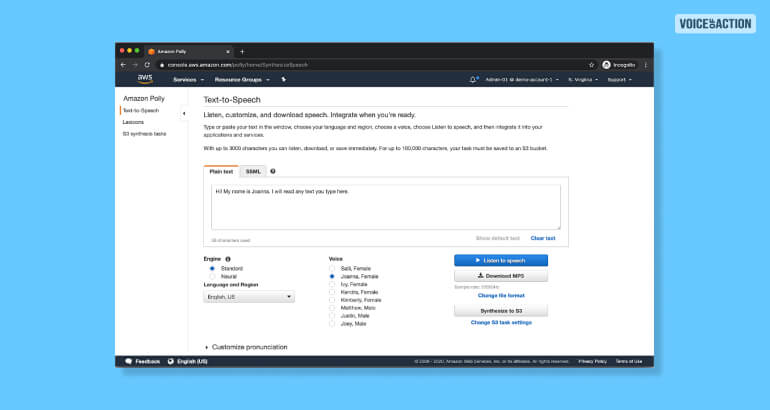770x410 pixels.
Task: Click the Listen to speech button
Action: 501,260
